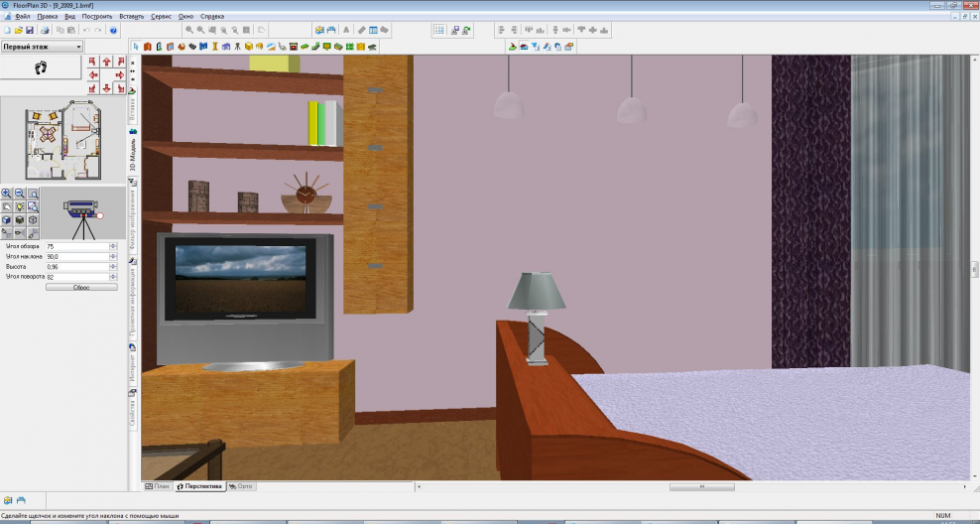Select the green fence tool icon
Viewport: 980px width, 524px height.
click(349, 47)
